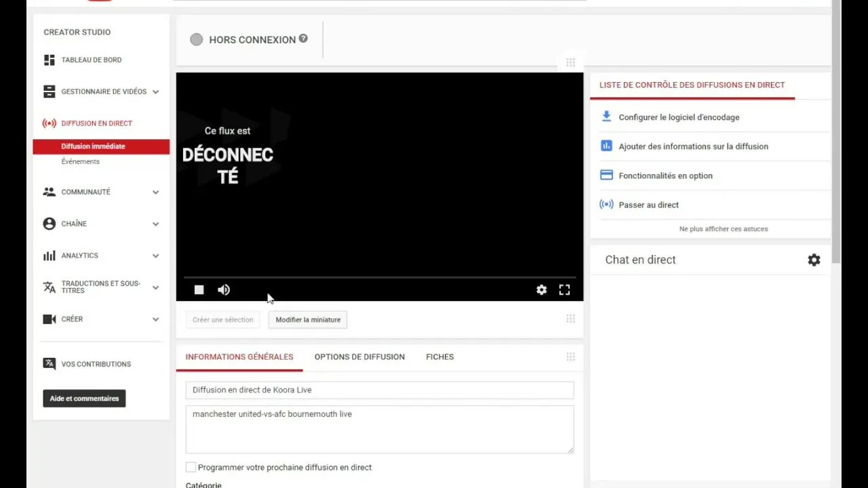This screenshot has height=488, width=868.
Task: Click the Passer au direct link
Action: click(x=648, y=205)
